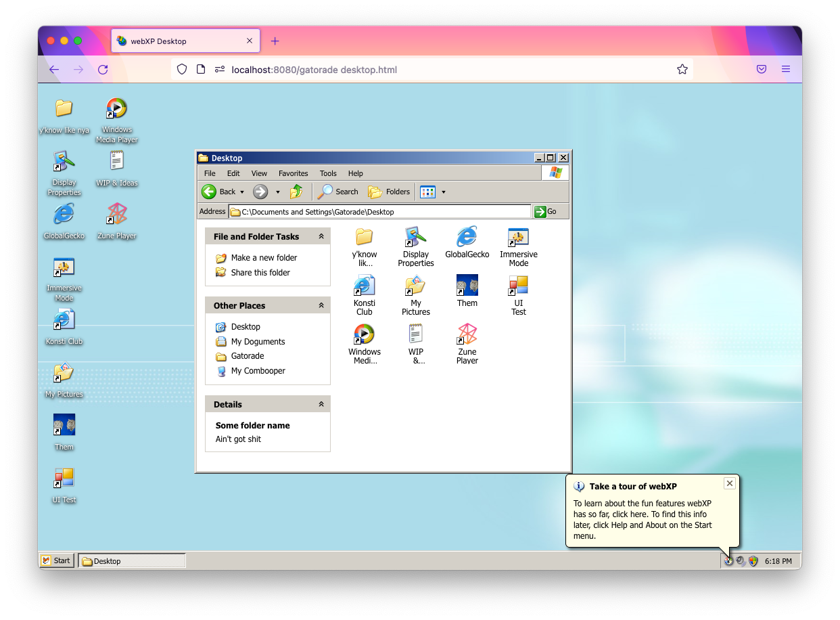The image size is (840, 620).
Task: Open the Favorites menu
Action: [x=293, y=173]
